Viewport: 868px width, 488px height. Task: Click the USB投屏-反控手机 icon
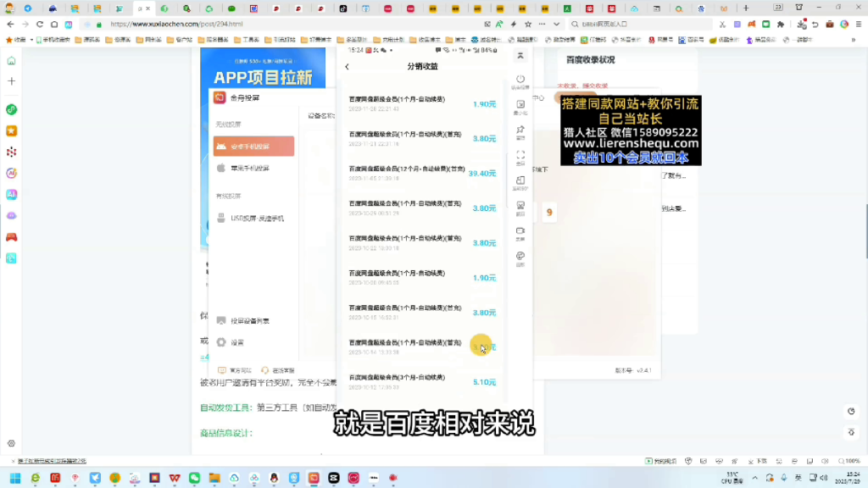(222, 215)
